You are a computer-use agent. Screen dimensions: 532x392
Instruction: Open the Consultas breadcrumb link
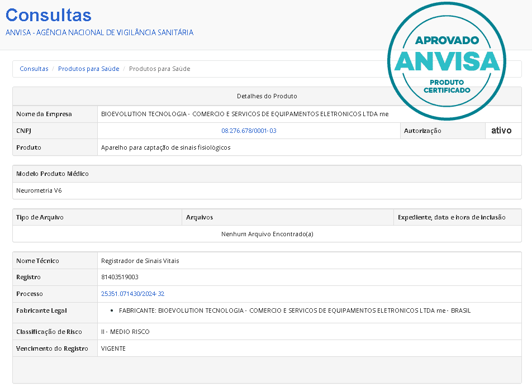(x=34, y=69)
